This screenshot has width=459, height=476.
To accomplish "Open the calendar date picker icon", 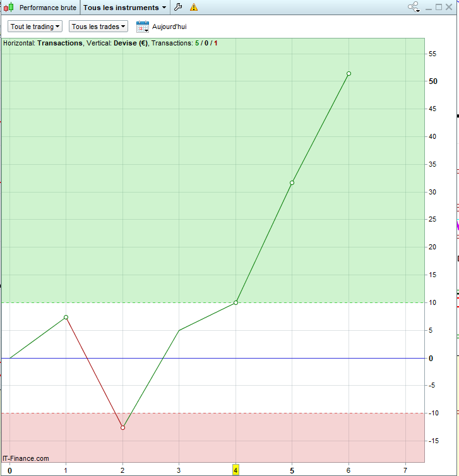I will pos(143,27).
